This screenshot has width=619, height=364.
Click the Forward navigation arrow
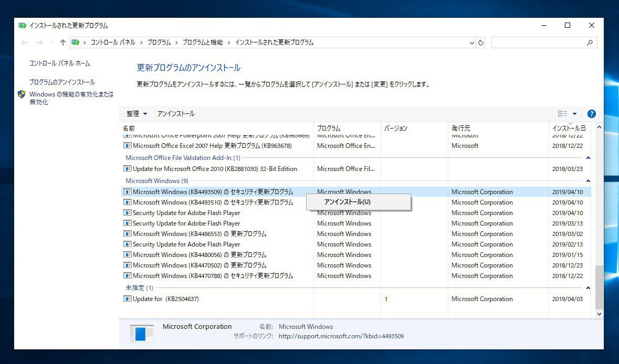[39, 42]
